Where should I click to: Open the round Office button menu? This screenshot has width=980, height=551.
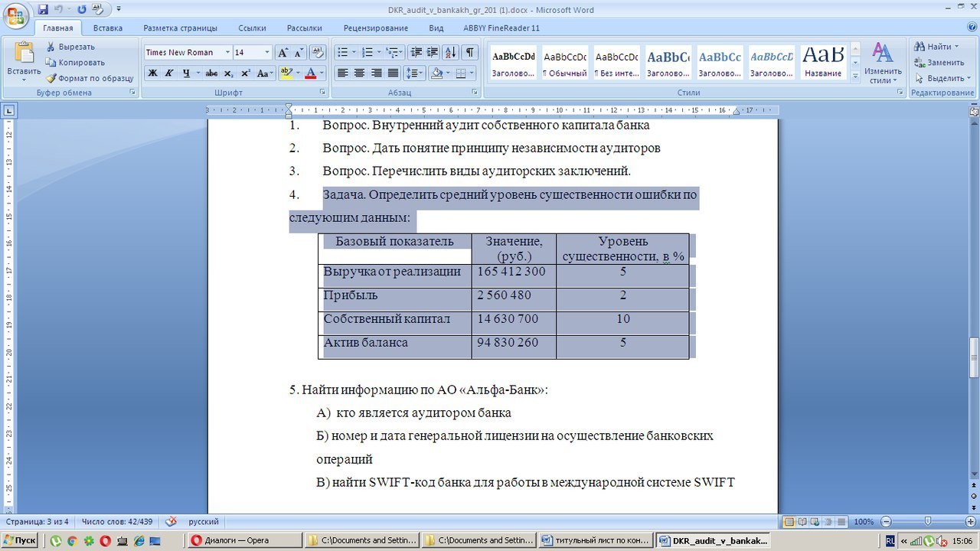click(x=16, y=15)
